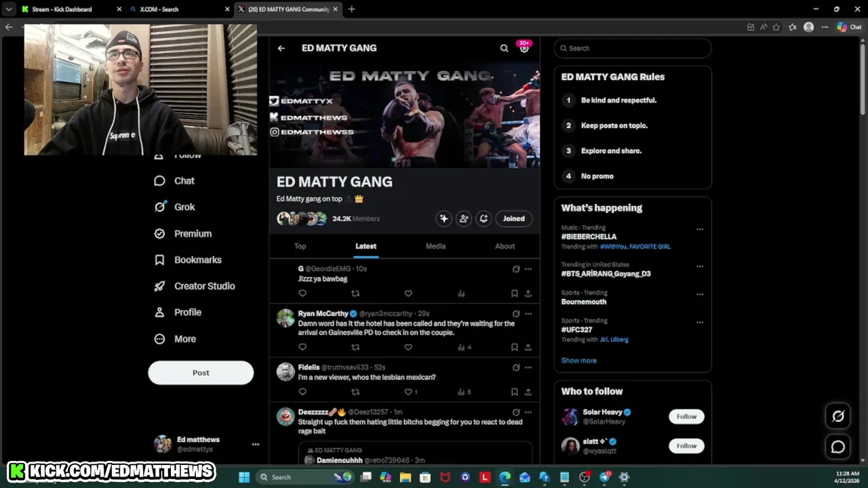Image resolution: width=868 pixels, height=488 pixels.
Task: Open Windows Start menu
Action: pyautogui.click(x=244, y=477)
